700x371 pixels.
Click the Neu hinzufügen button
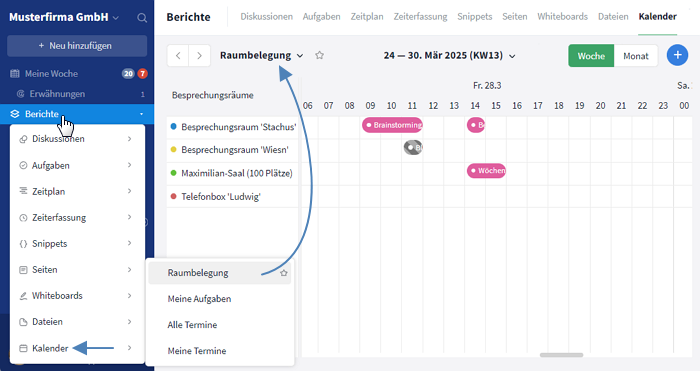pyautogui.click(x=77, y=46)
